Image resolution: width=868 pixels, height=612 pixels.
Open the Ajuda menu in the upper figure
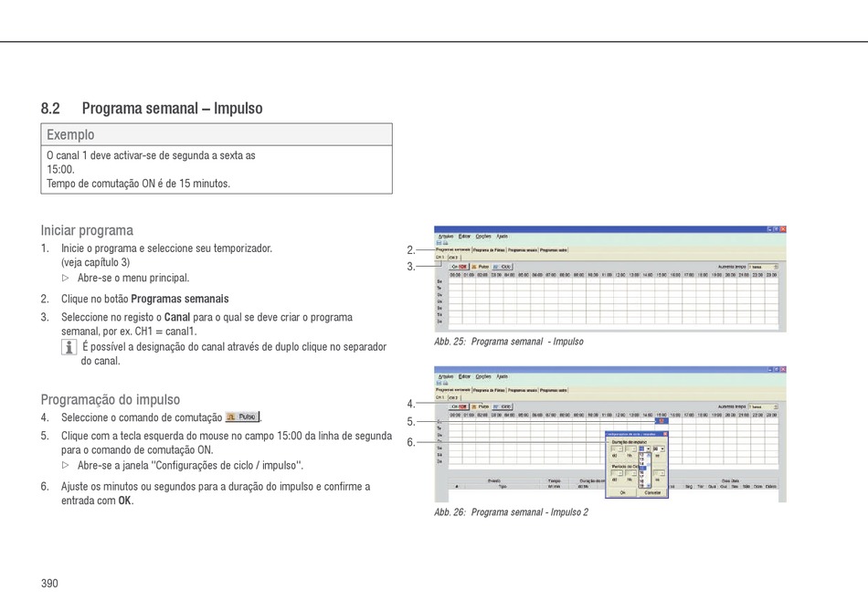coord(503,237)
